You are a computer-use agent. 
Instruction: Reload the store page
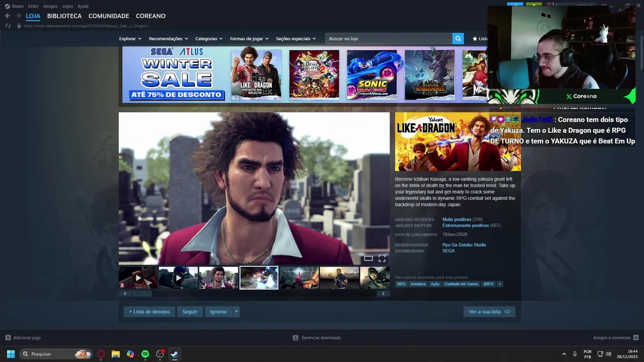click(8, 26)
